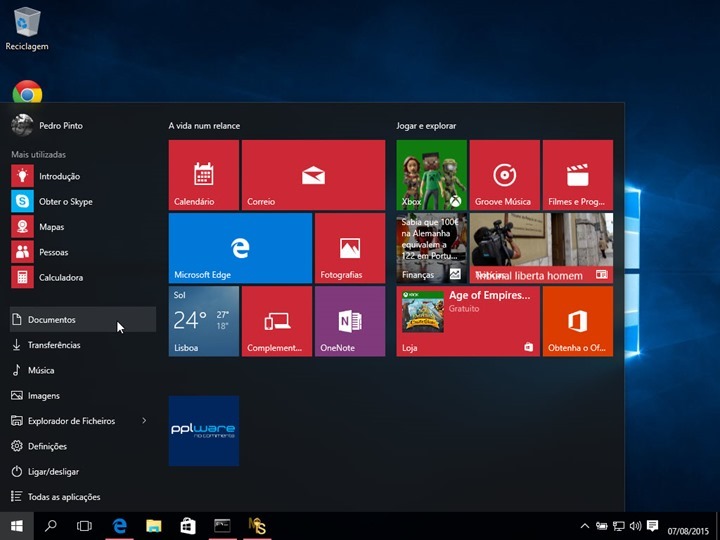Open Definições settings

[83, 446]
